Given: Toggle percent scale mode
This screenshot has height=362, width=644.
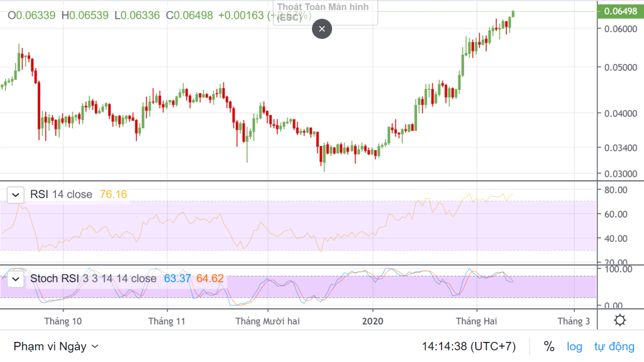Looking at the screenshot, I should click(549, 346).
